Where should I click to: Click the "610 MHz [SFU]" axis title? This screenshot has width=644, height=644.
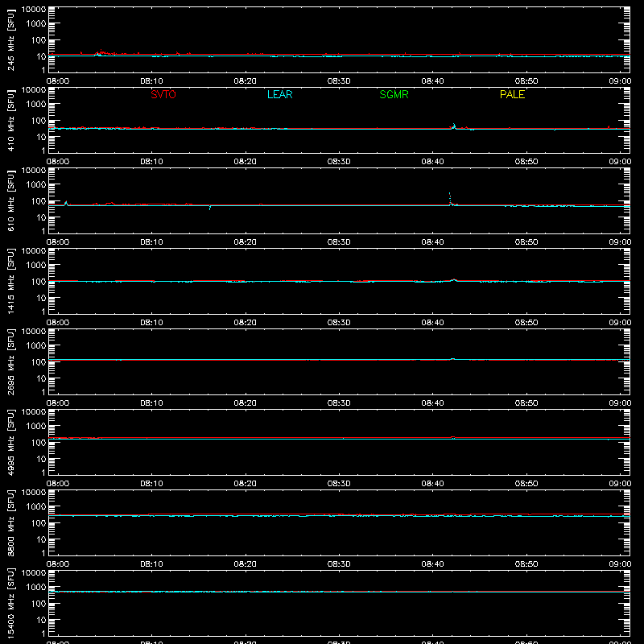point(10,201)
